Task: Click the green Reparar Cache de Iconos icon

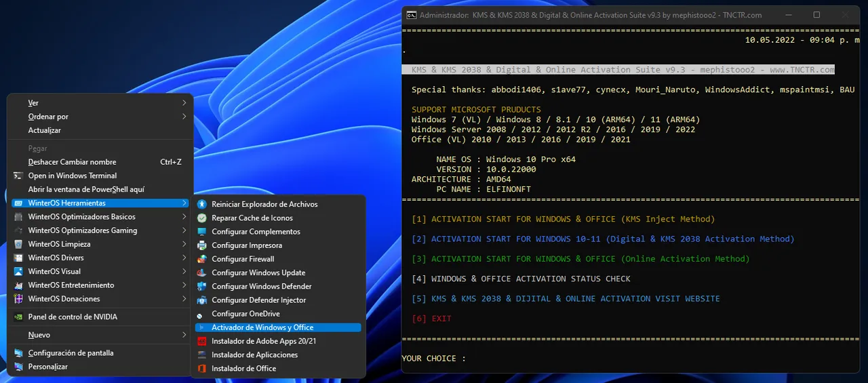Action: [x=201, y=218]
